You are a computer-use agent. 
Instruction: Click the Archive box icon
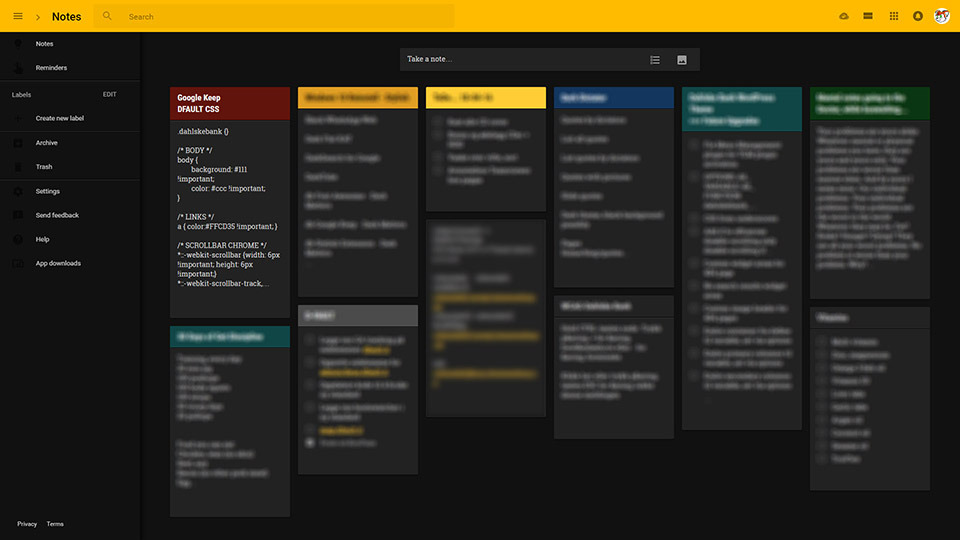tap(18, 143)
